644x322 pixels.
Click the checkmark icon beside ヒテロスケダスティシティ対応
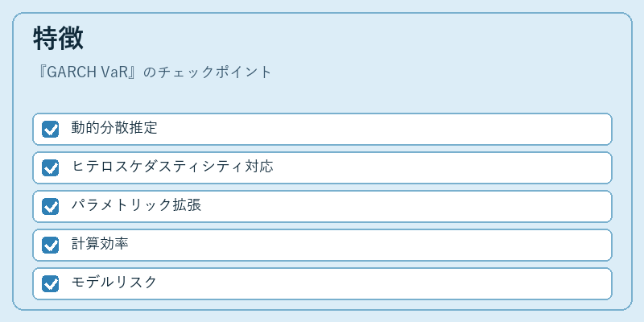coord(51,168)
